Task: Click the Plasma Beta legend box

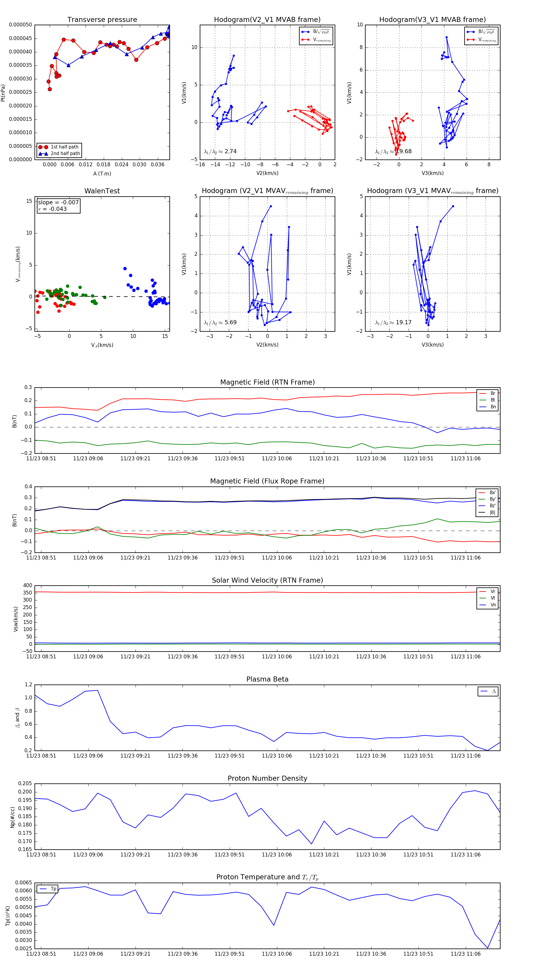Action: pos(488,692)
